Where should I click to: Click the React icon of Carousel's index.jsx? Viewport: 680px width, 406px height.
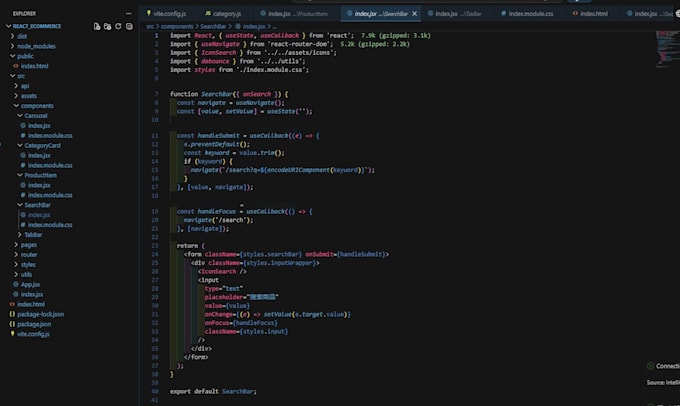(x=23, y=125)
